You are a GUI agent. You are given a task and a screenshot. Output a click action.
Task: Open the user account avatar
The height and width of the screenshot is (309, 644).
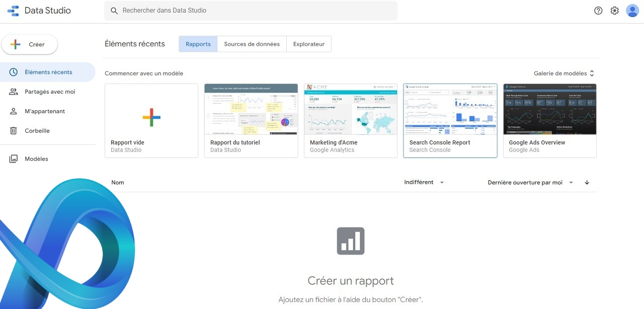coord(632,11)
